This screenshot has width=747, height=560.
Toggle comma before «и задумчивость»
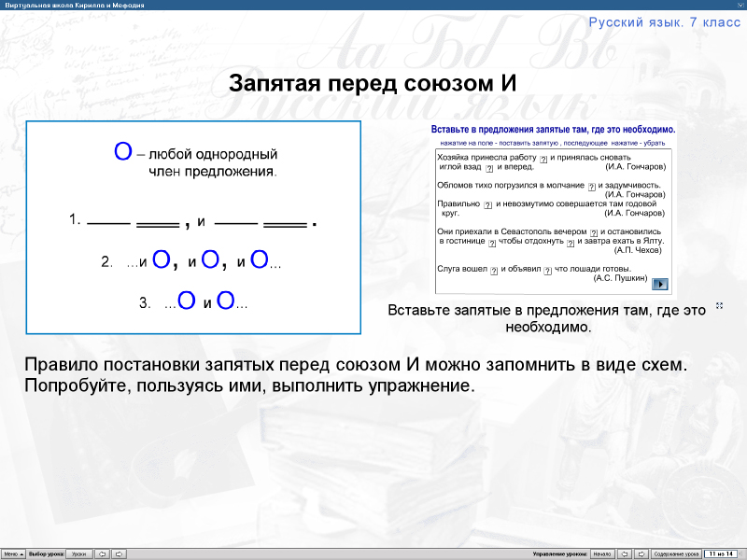(590, 187)
